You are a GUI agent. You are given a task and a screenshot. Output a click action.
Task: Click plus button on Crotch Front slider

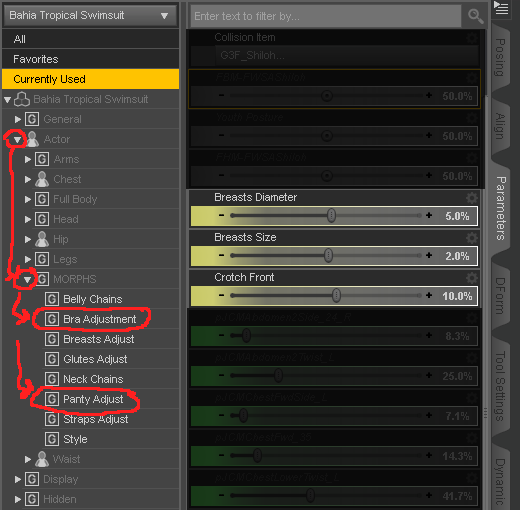[429, 295]
